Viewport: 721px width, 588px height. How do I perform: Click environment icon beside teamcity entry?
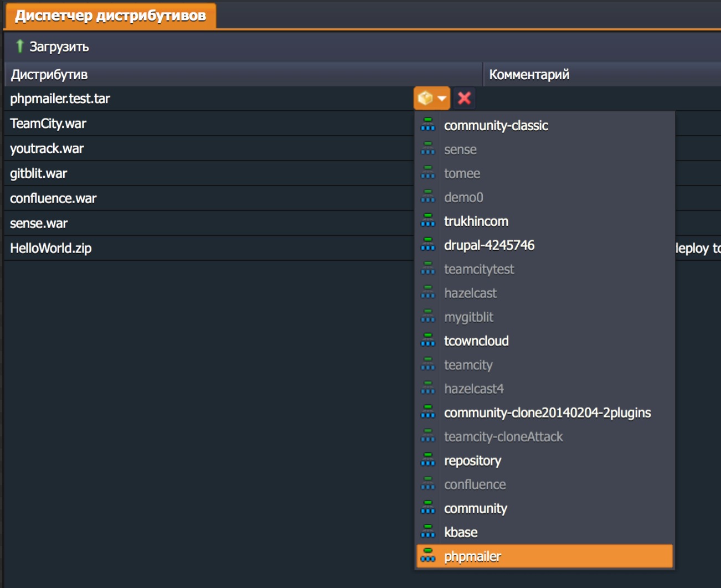(x=428, y=364)
